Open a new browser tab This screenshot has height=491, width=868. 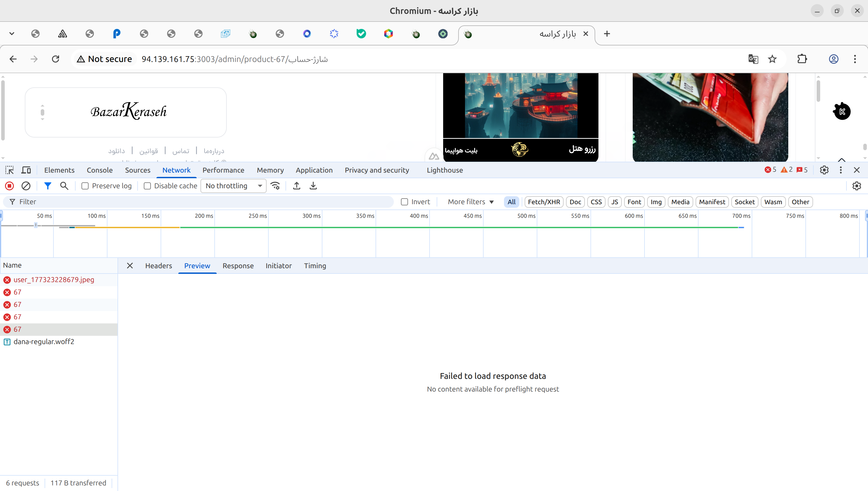pyautogui.click(x=607, y=34)
